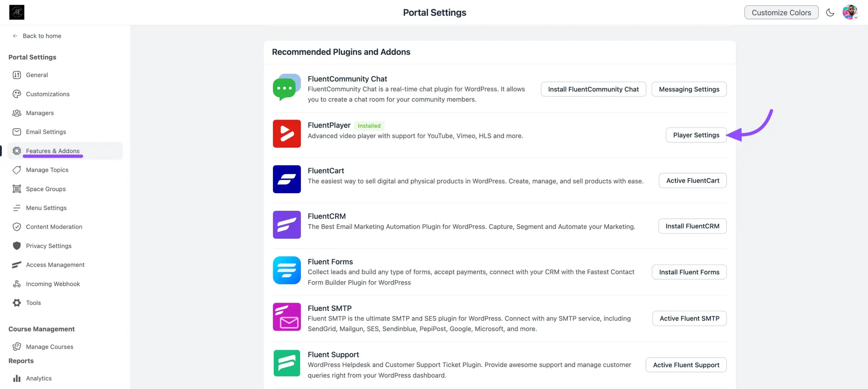Open Manage Courses in sidebar
The height and width of the screenshot is (389, 868).
tap(50, 347)
